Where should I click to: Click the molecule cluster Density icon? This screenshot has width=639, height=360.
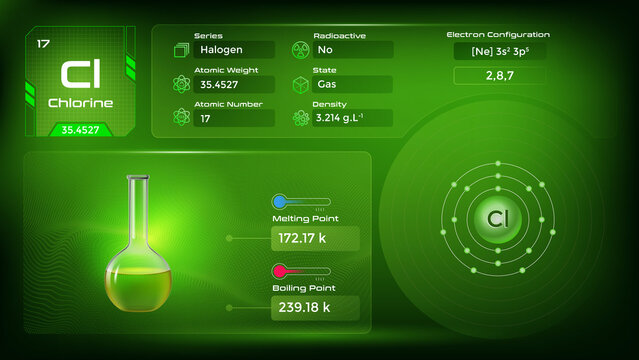[x=301, y=118]
